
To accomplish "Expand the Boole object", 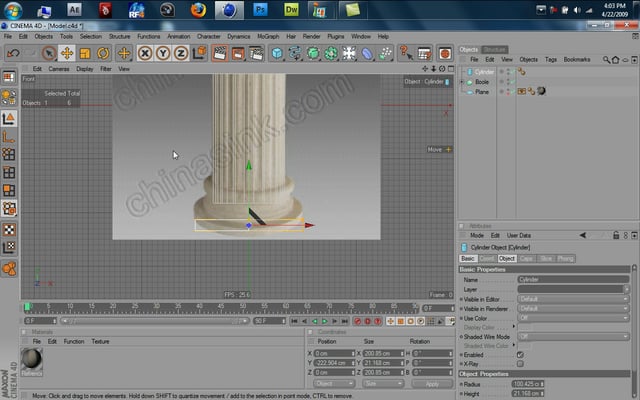I will click(462, 82).
